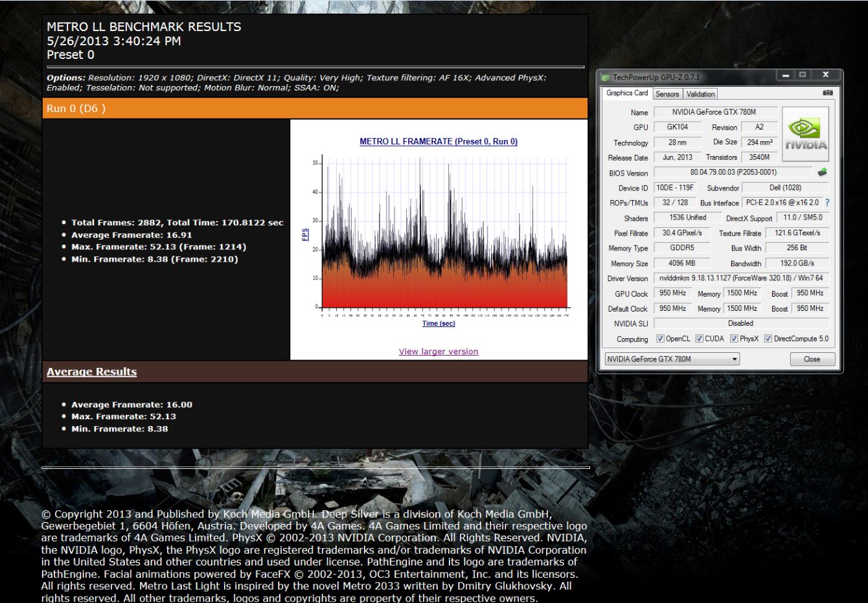The height and width of the screenshot is (603, 868).
Task: Click the '5/26/2013 3:40:24 PM' timestamp
Action: (x=114, y=41)
